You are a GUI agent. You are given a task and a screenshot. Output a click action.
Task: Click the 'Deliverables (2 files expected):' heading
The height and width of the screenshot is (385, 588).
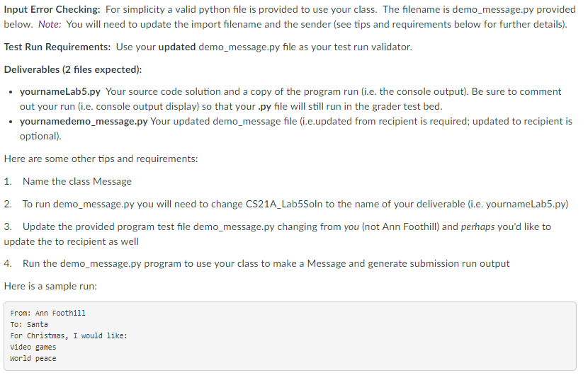coord(73,69)
